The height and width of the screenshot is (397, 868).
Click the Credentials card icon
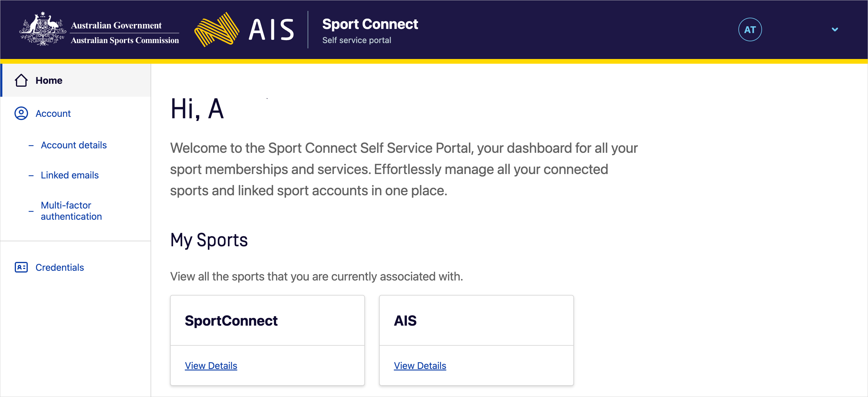[x=21, y=267]
